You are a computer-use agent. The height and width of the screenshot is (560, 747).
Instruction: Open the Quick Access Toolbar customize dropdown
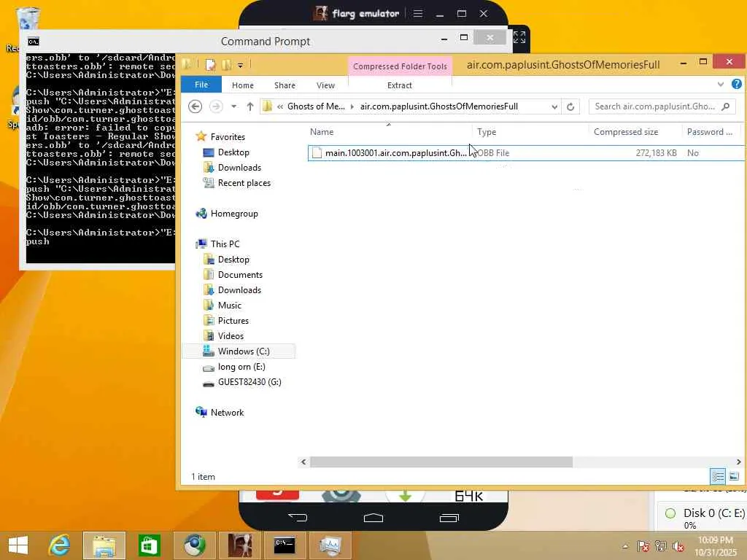(241, 65)
